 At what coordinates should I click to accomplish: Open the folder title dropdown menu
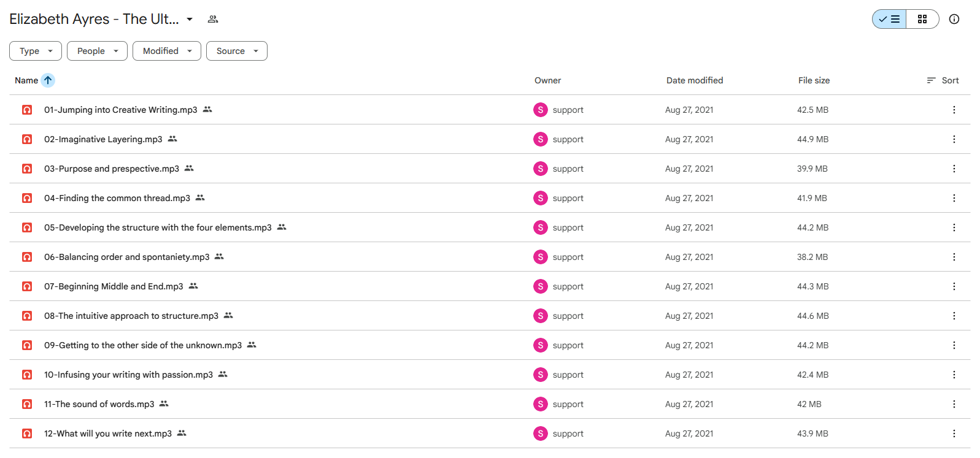[190, 19]
